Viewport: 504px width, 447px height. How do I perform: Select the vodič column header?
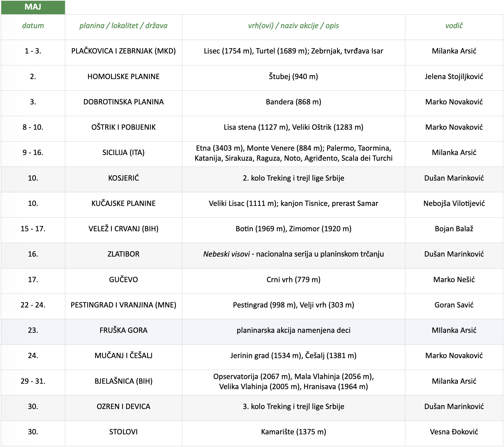454,26
